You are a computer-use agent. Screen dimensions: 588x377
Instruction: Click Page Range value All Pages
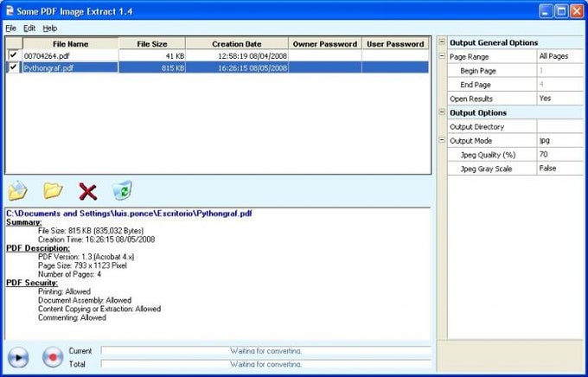[560, 56]
